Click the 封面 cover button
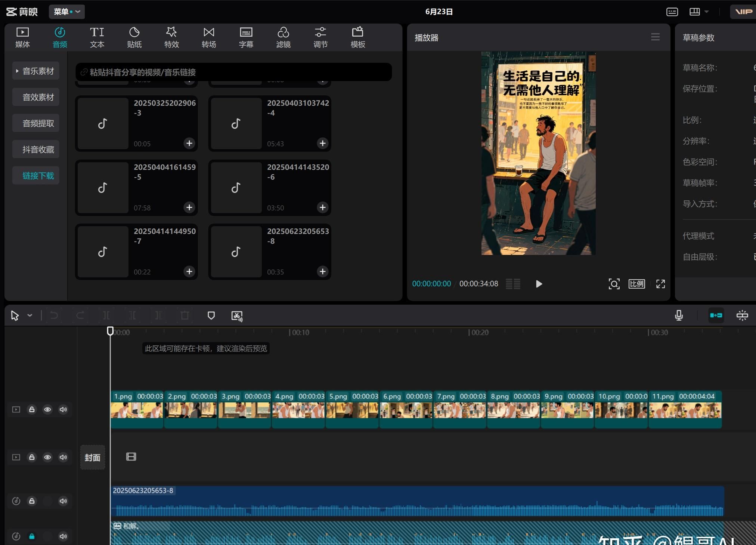The height and width of the screenshot is (545, 756). tap(92, 458)
